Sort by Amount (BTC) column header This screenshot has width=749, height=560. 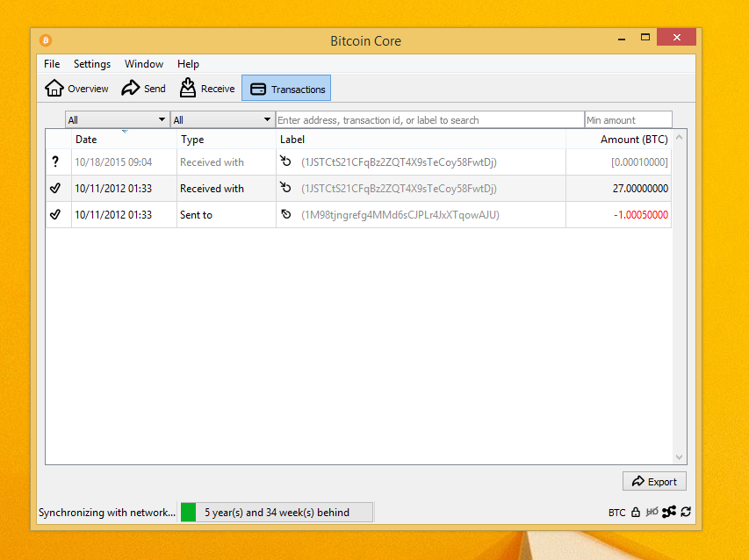pyautogui.click(x=618, y=140)
